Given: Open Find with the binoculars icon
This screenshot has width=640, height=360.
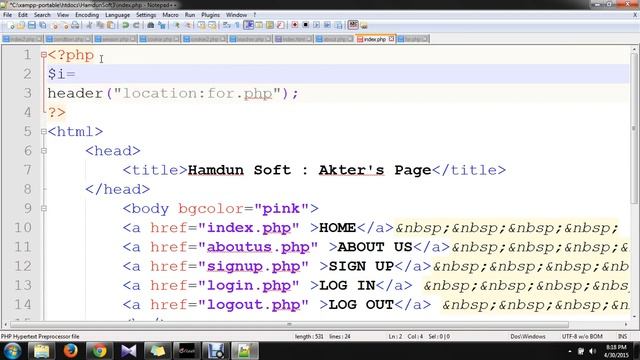Looking at the screenshot, I should pyautogui.click(x=151, y=25).
